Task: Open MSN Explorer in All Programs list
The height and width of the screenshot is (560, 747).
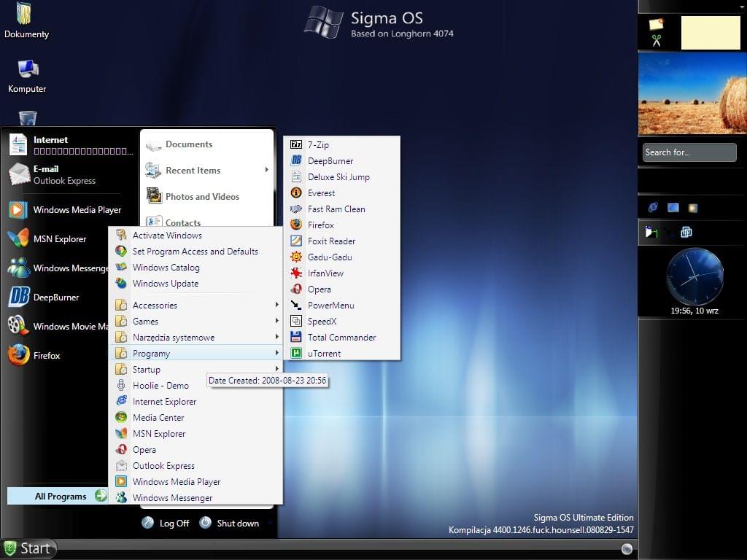Action: point(196,434)
